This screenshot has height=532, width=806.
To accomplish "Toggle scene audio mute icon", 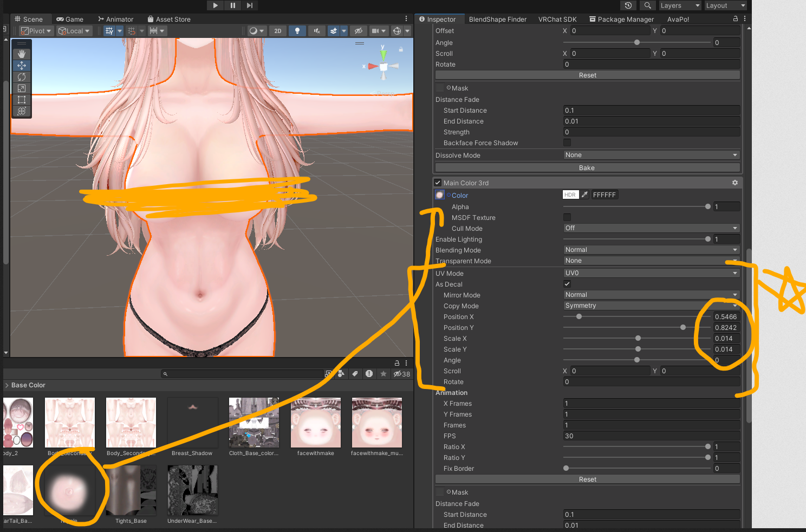I will pyautogui.click(x=317, y=31).
